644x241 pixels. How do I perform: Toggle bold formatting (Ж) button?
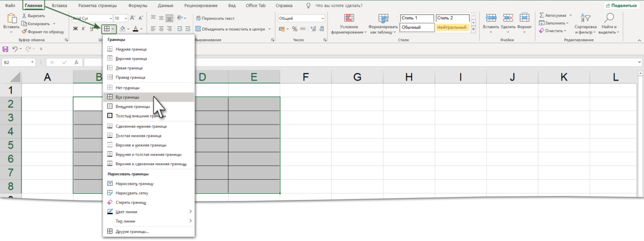coord(75,28)
